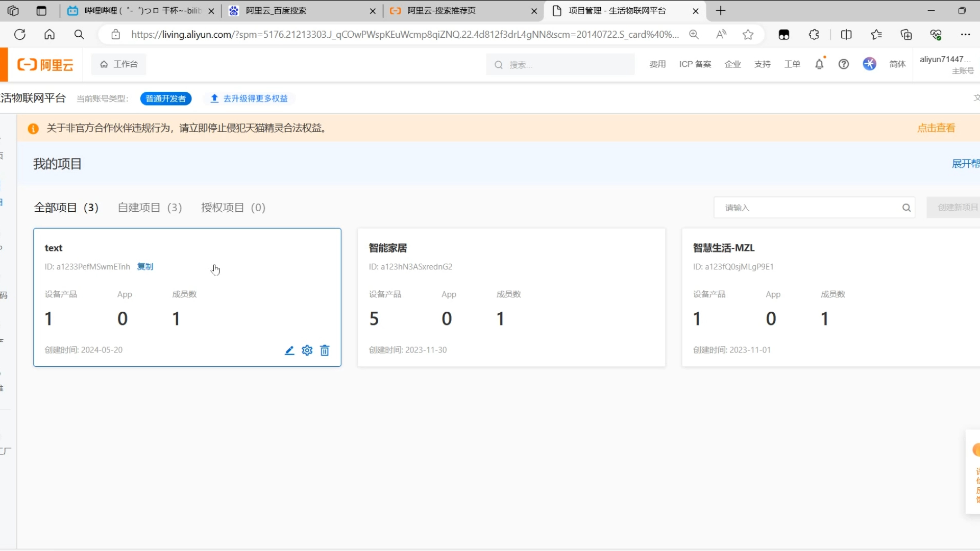
Task: Click 去升级得更多权益 link
Action: 250,98
